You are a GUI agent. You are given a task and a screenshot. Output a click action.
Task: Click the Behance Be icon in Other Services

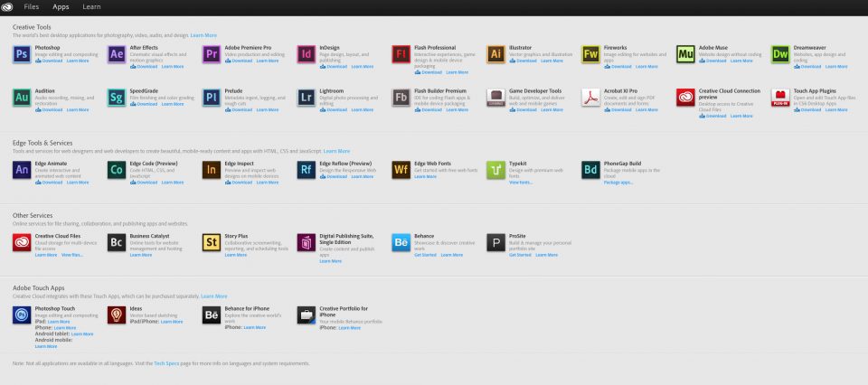click(x=401, y=242)
